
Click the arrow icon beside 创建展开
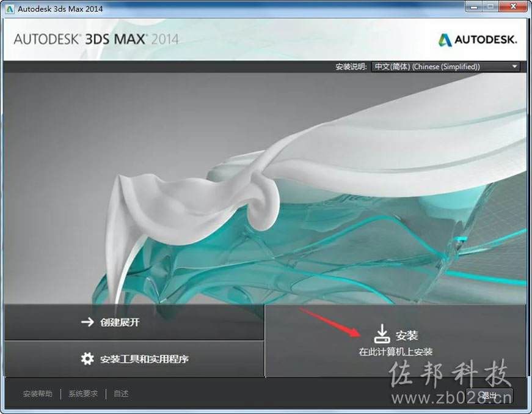click(x=87, y=322)
